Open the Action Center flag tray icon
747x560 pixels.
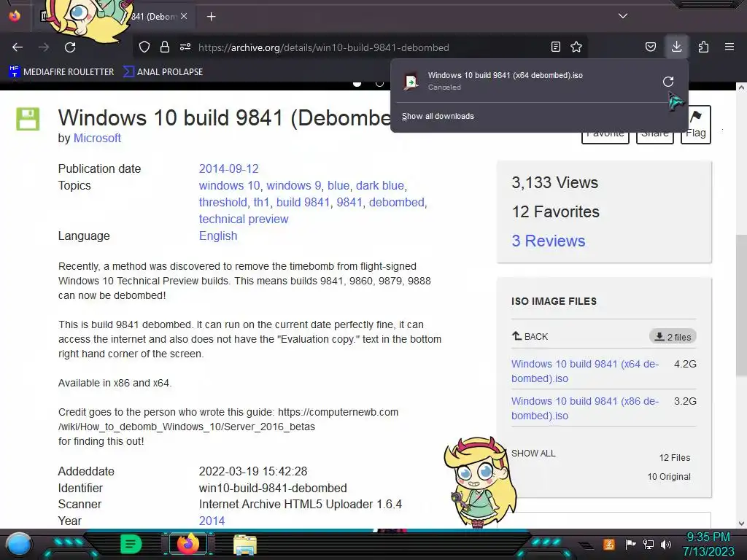point(631,544)
